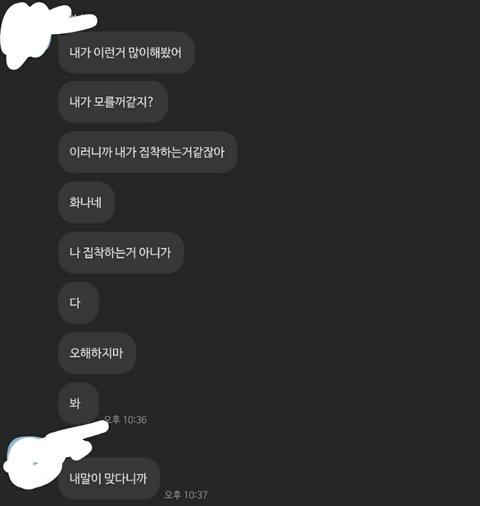Tap the '나 집착하는거 아니가' bubble
This screenshot has height=506, width=480.
click(121, 253)
